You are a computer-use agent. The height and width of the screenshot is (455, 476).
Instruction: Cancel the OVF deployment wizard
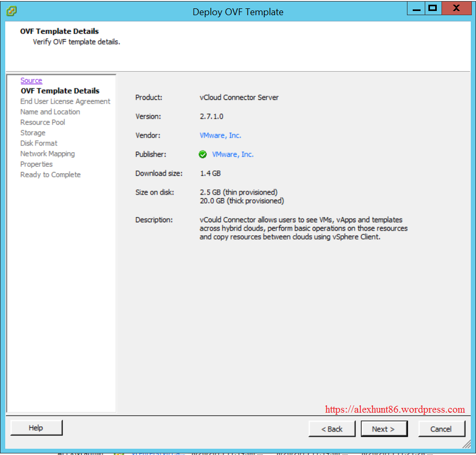coord(441,429)
